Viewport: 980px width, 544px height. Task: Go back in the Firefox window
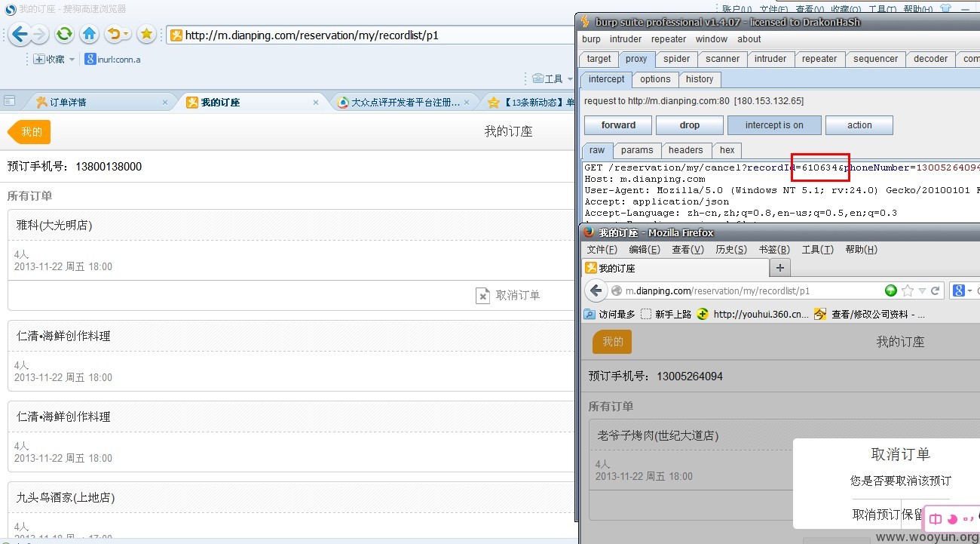click(596, 290)
